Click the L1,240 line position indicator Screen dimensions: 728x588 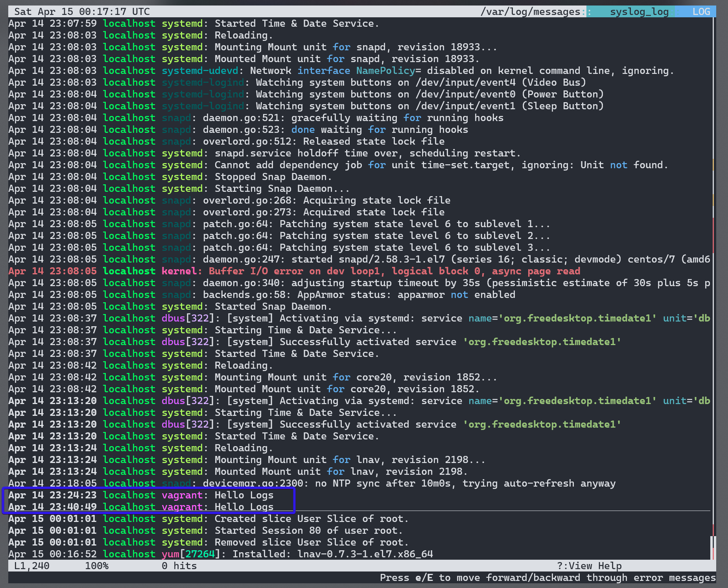[32, 566]
